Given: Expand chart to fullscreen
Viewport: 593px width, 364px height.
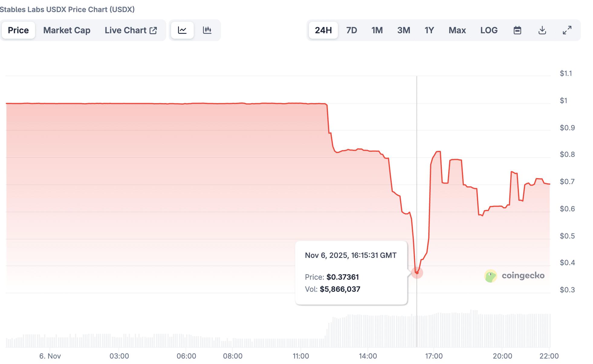Looking at the screenshot, I should coord(567,30).
